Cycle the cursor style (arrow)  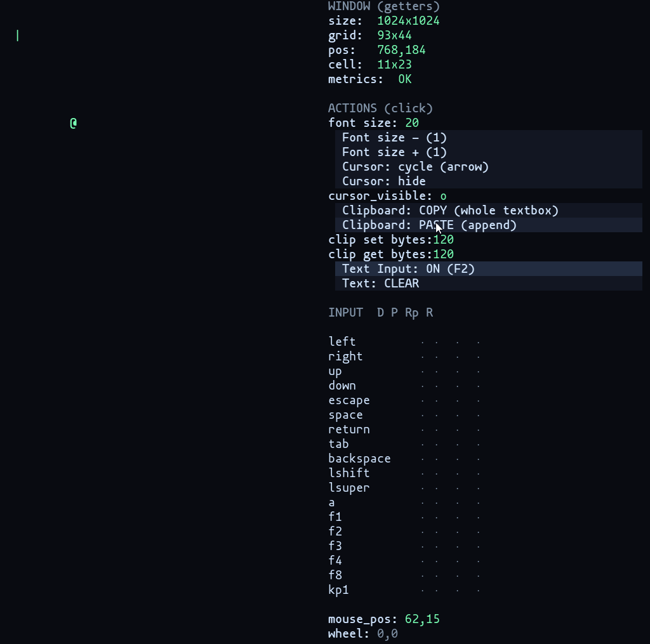tap(488, 167)
